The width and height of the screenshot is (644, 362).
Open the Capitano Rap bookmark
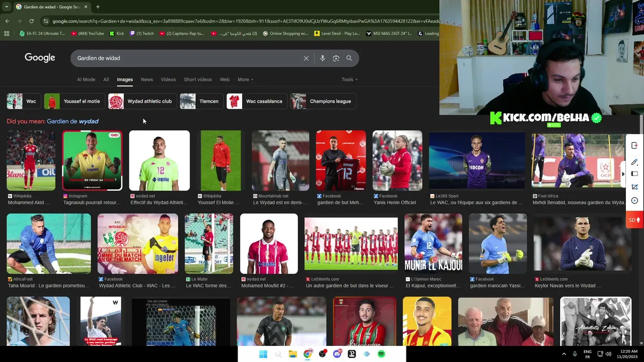pos(182,34)
